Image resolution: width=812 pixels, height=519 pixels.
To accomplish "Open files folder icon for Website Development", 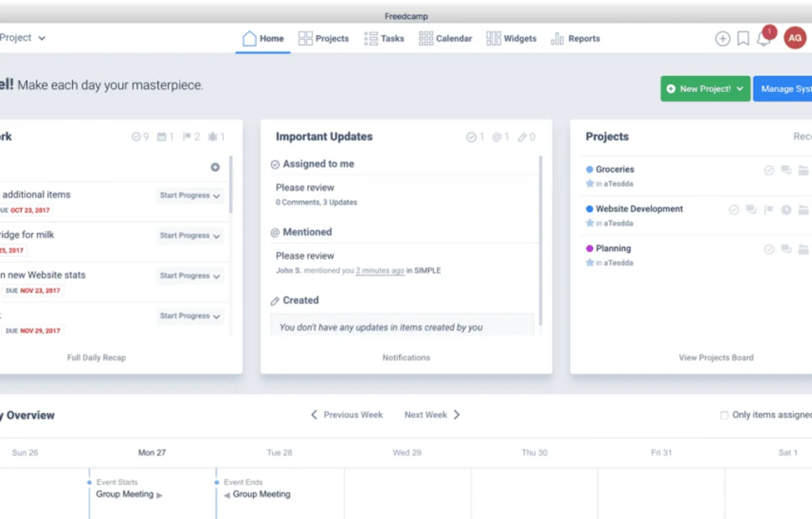I will click(x=803, y=209).
